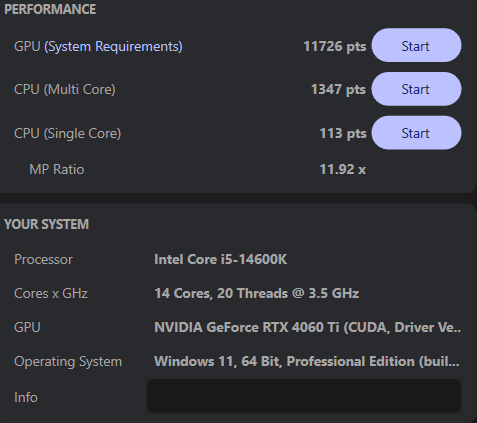477x423 pixels.
Task: Click the Info label
Action: tap(26, 398)
